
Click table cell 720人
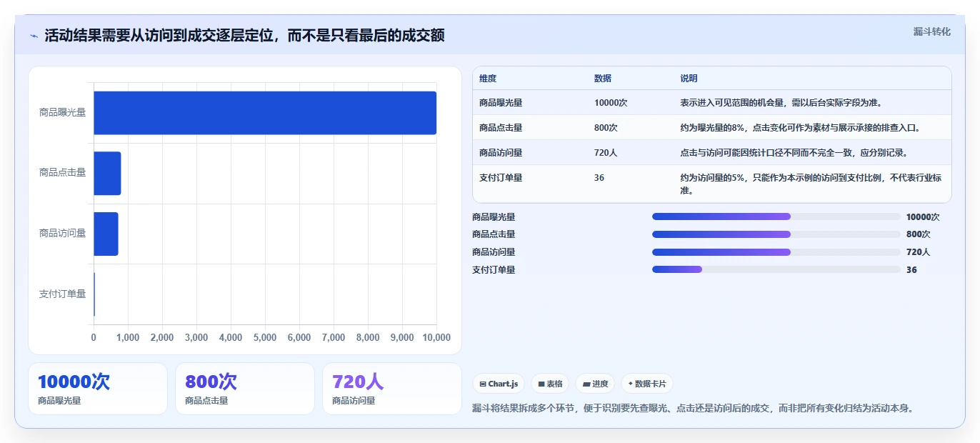pos(606,153)
